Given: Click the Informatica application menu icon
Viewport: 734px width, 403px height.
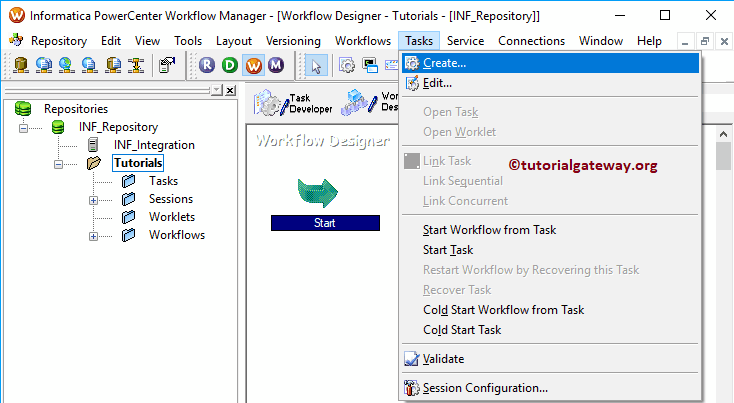Looking at the screenshot, I should [x=16, y=40].
